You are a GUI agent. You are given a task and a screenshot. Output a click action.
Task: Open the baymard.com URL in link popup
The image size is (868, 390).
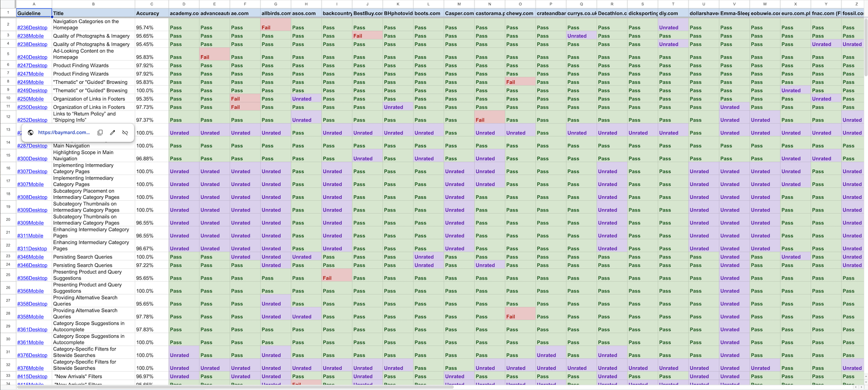(x=64, y=133)
